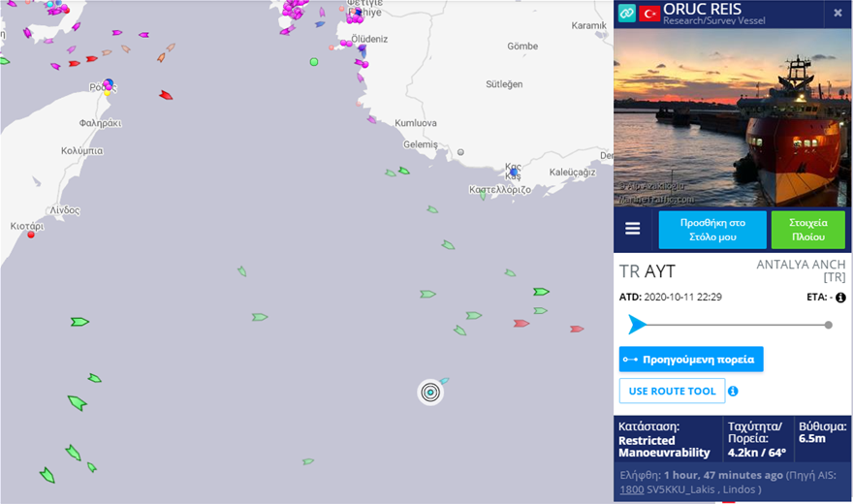
Task: Select the circled ORUC REIS marker on map
Action: point(431,392)
